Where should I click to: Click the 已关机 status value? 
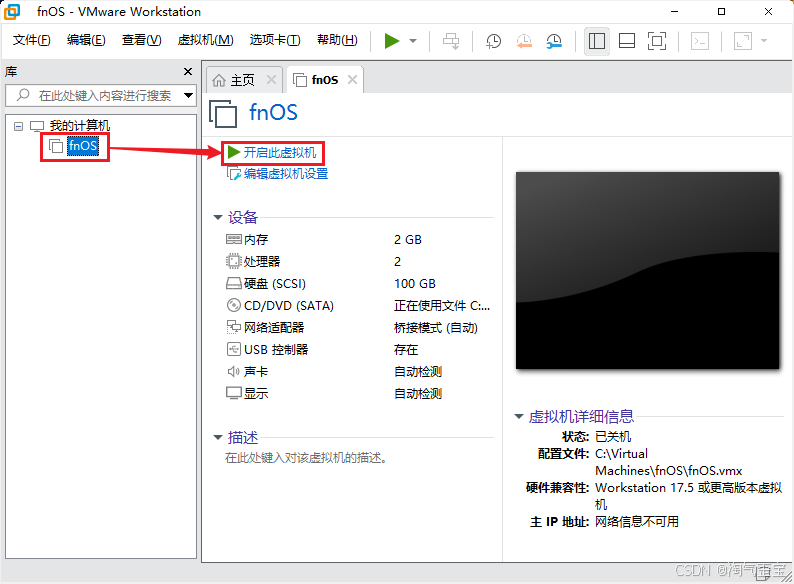coord(613,437)
